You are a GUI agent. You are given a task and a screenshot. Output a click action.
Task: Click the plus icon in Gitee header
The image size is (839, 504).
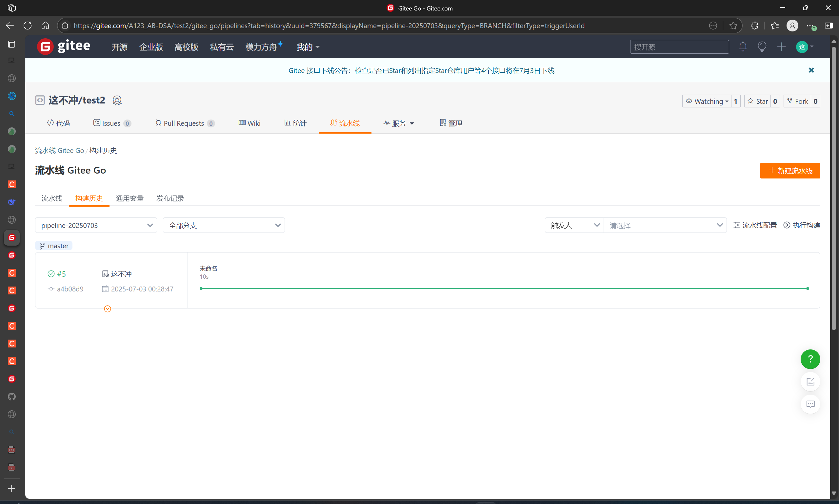781,47
